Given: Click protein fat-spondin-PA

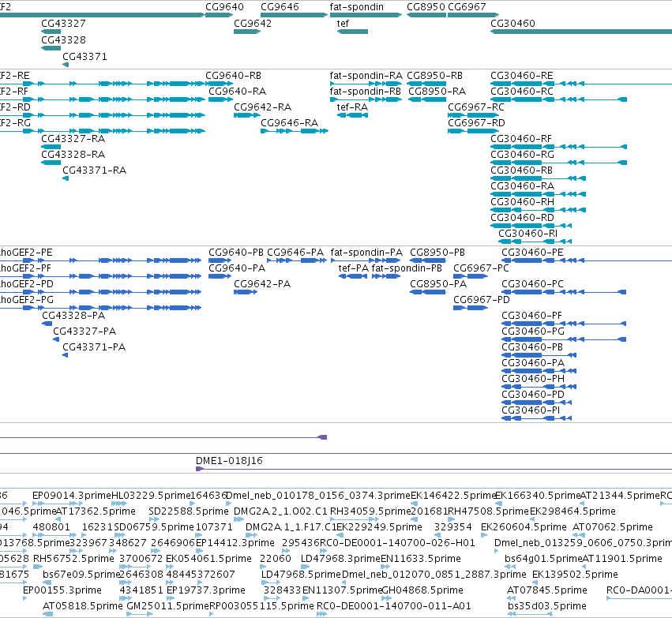Looking at the screenshot, I should [x=366, y=253].
